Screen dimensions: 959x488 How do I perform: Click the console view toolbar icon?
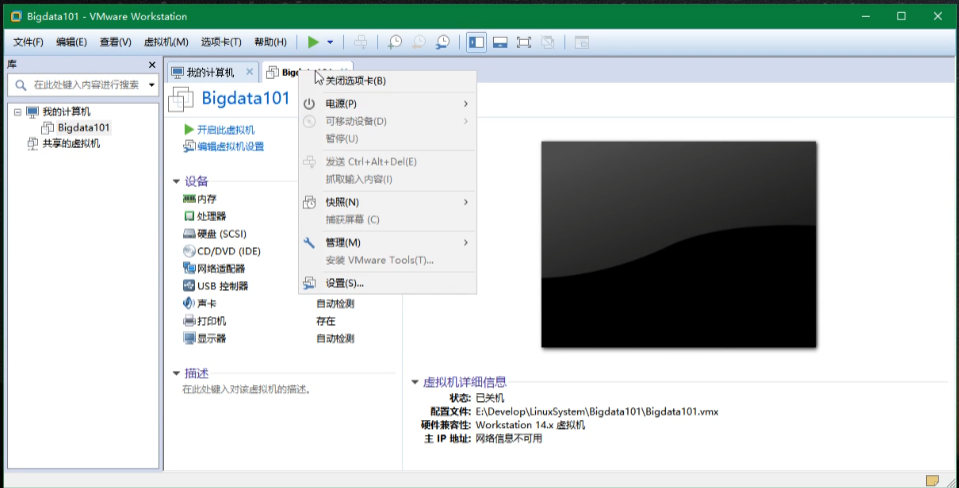582,42
